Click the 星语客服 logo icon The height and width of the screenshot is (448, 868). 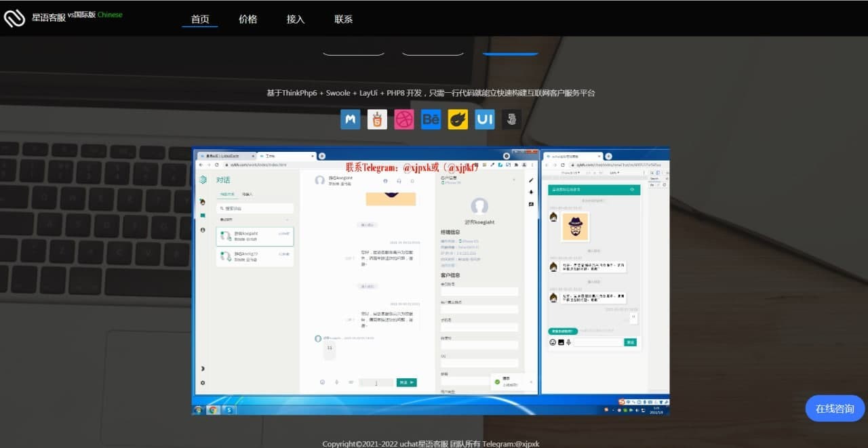[x=14, y=18]
